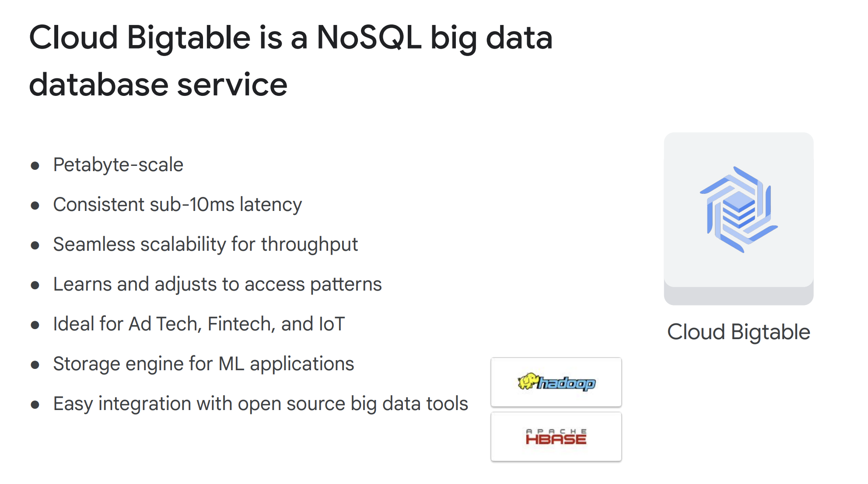
Task: Select "Learns and adjusts to access patterns"
Action: [x=217, y=284]
